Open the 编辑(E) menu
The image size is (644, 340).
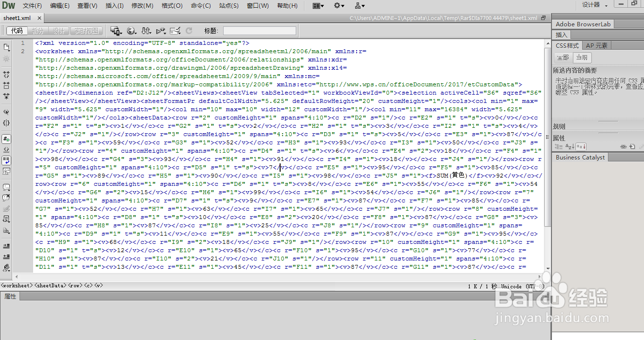point(59,6)
